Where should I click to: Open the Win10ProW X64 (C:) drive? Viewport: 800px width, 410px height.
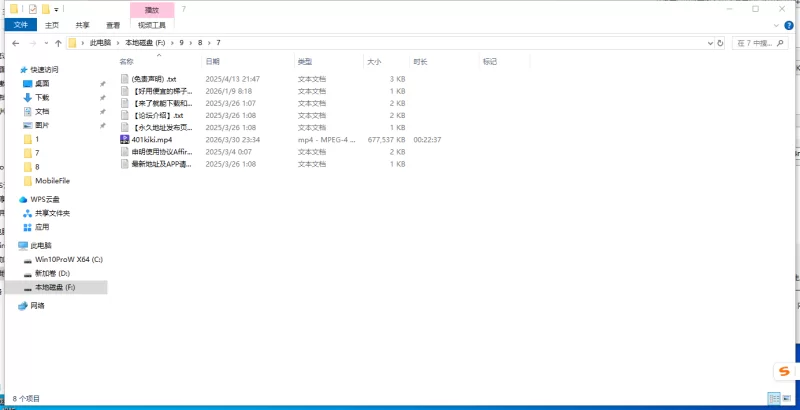click(x=68, y=260)
